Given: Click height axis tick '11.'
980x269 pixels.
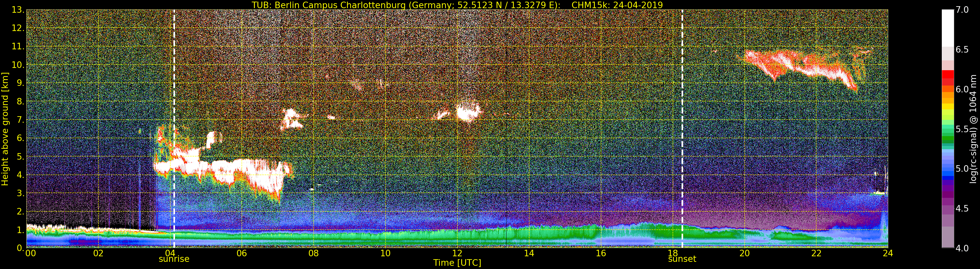Looking at the screenshot, I should point(18,46).
